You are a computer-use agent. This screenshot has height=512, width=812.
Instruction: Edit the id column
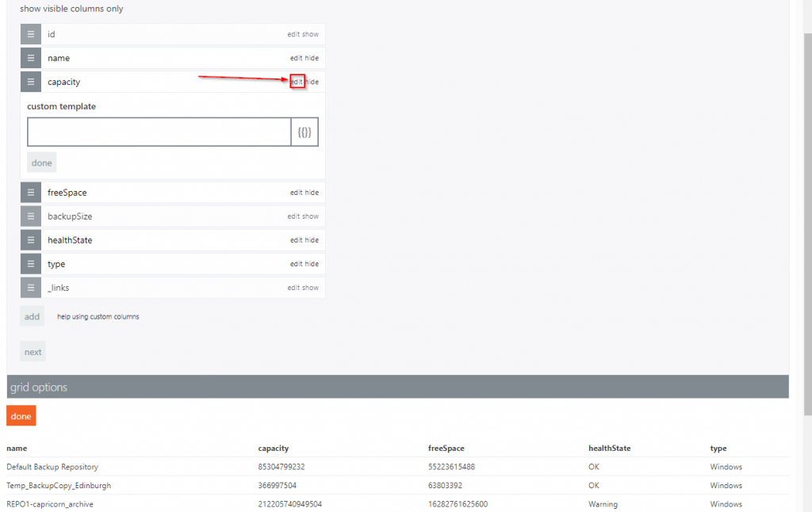pyautogui.click(x=293, y=34)
